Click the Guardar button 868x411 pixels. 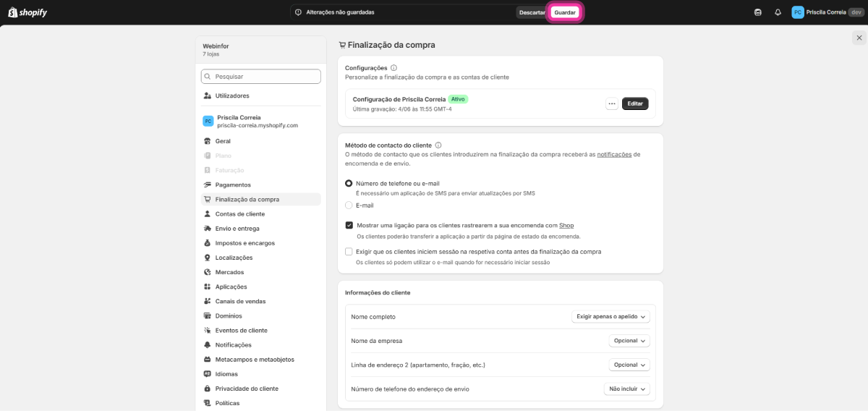point(565,12)
